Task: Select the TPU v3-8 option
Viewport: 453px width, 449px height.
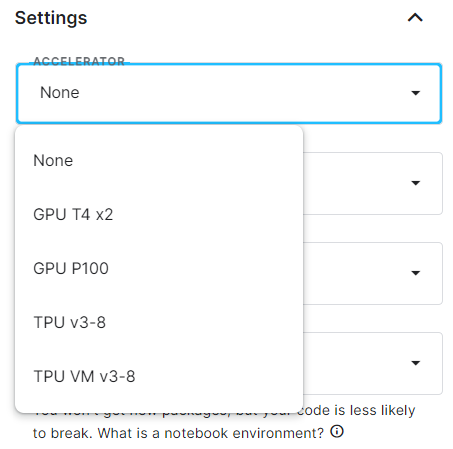Action: (159, 323)
